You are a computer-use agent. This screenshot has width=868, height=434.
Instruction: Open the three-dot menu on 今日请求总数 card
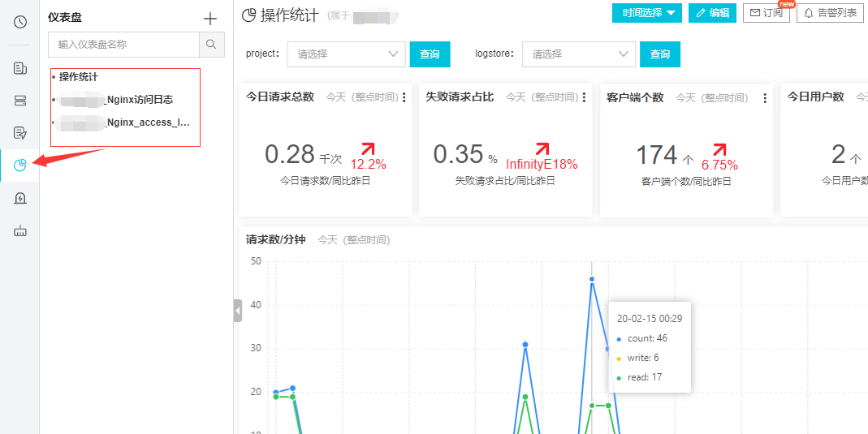click(404, 97)
